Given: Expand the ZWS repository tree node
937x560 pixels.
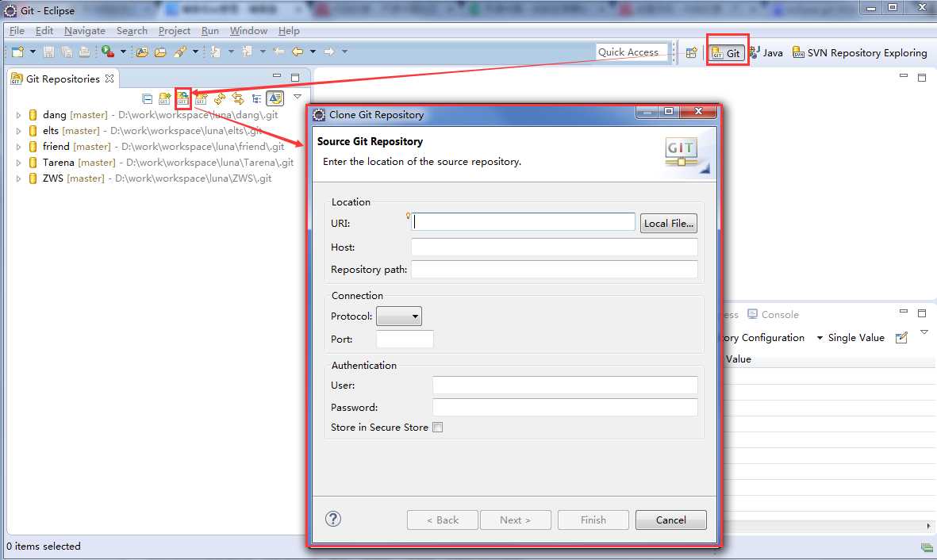Looking at the screenshot, I should (18, 178).
